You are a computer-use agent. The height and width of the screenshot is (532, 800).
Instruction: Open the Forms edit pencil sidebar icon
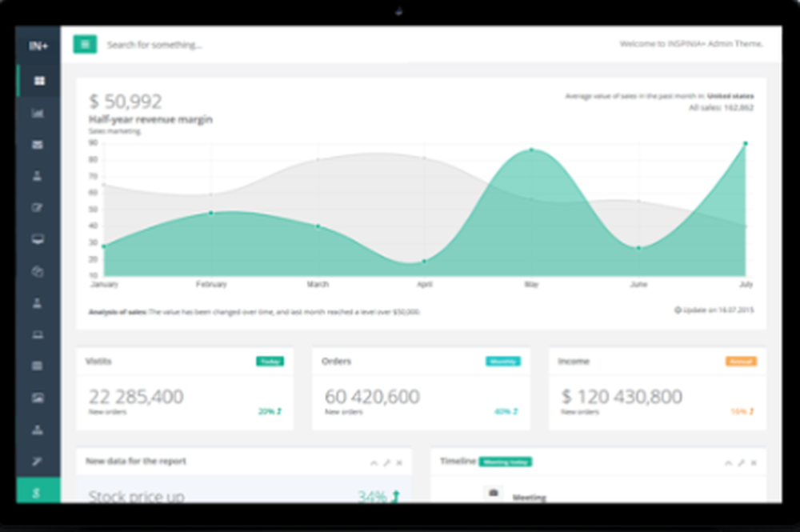pos(38,207)
